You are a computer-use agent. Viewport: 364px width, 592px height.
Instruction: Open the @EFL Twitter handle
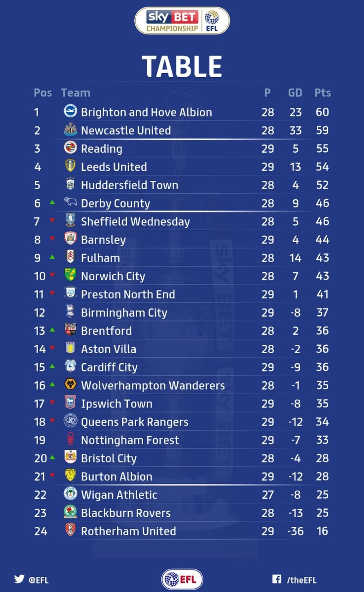[39, 580]
